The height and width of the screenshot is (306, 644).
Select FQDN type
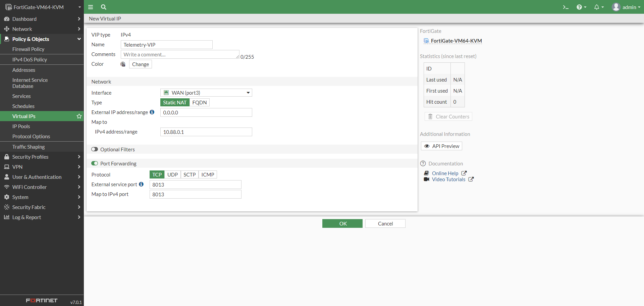click(x=200, y=102)
